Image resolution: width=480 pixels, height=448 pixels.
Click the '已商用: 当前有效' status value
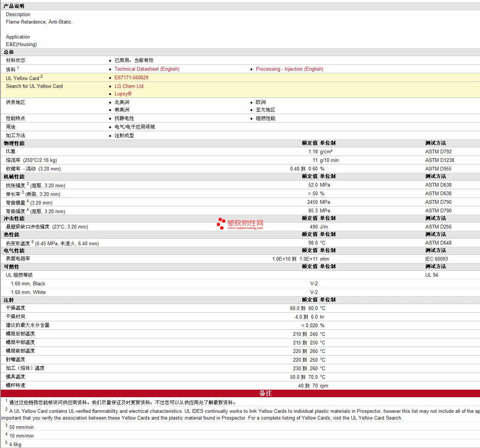(x=134, y=61)
